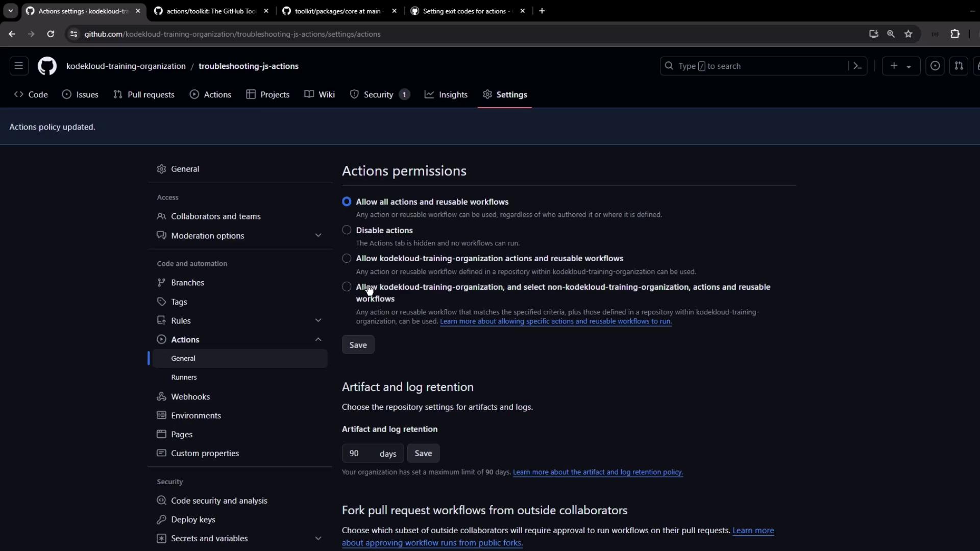Select Allow kodekloud-training-organization actions radio option
The width and height of the screenshot is (980, 551).
pyautogui.click(x=347, y=259)
